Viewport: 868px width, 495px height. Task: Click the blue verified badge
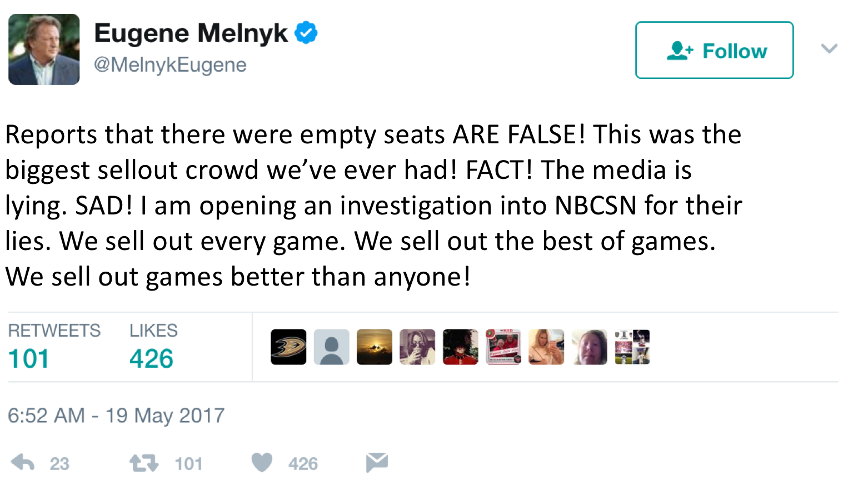pyautogui.click(x=306, y=33)
